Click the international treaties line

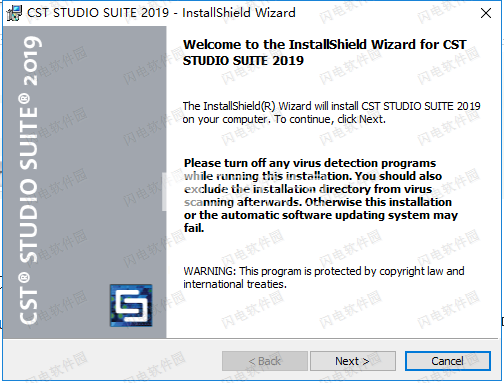(235, 284)
